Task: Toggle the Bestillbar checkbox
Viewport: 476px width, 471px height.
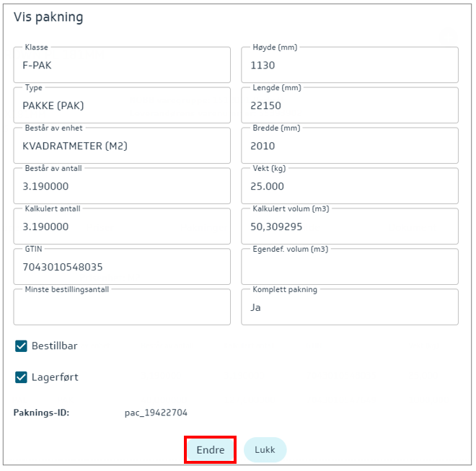Action: point(21,346)
